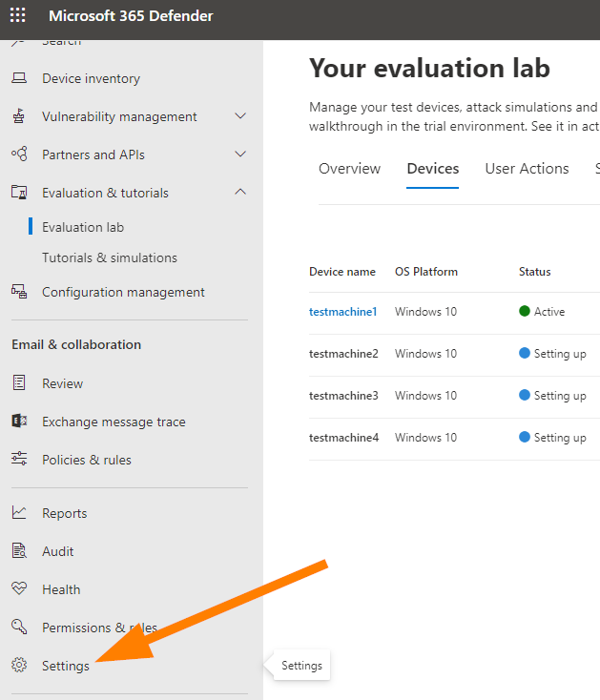Screen dimensions: 600x700
Task: Open Device inventory in the sidebar
Action: (91, 78)
